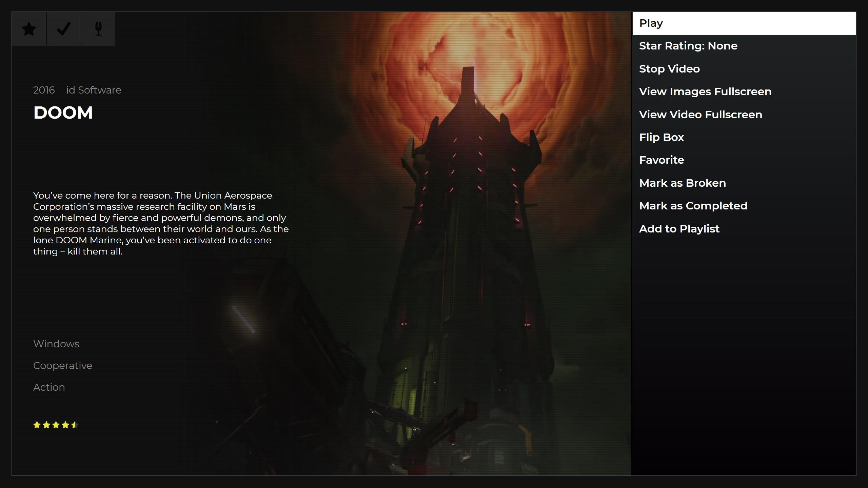
Task: Open Star Rating: None option
Action: [744, 46]
